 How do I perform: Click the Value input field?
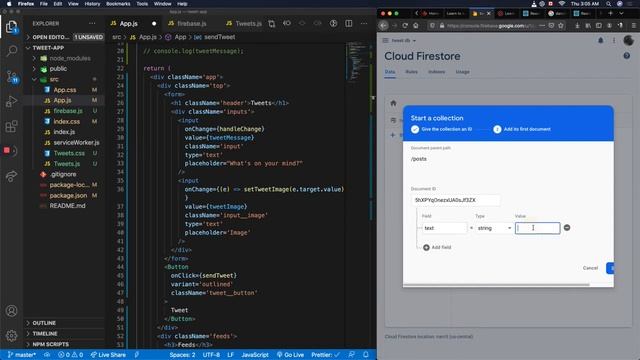538,228
